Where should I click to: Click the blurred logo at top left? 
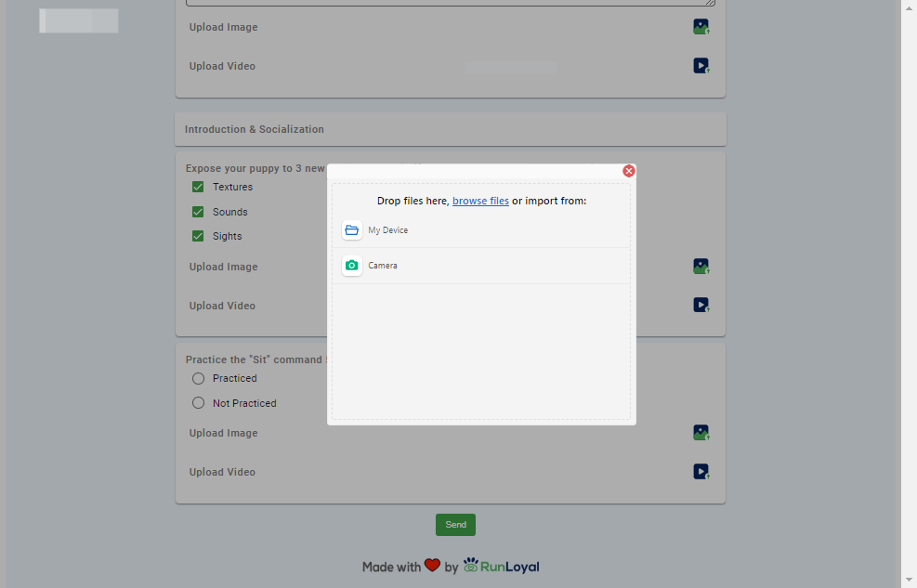pyautogui.click(x=79, y=20)
